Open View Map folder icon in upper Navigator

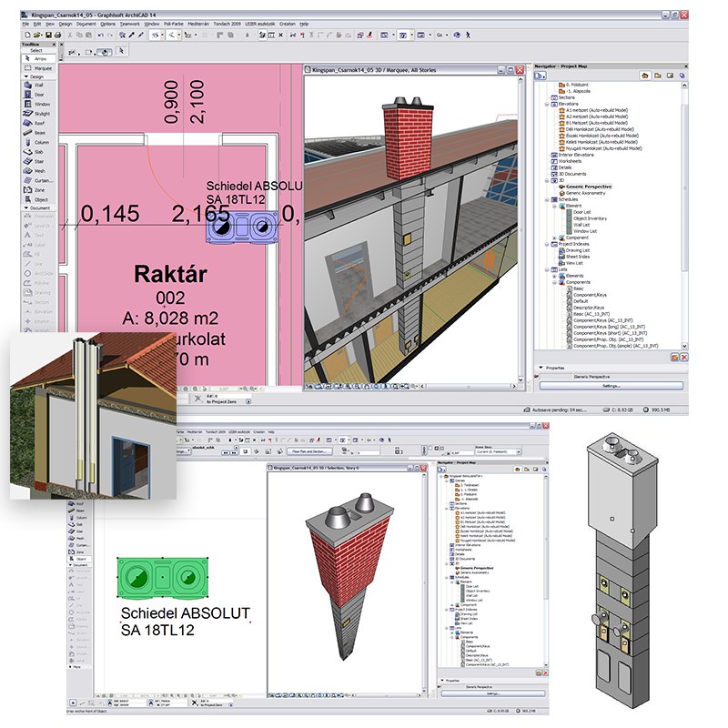click(x=658, y=76)
